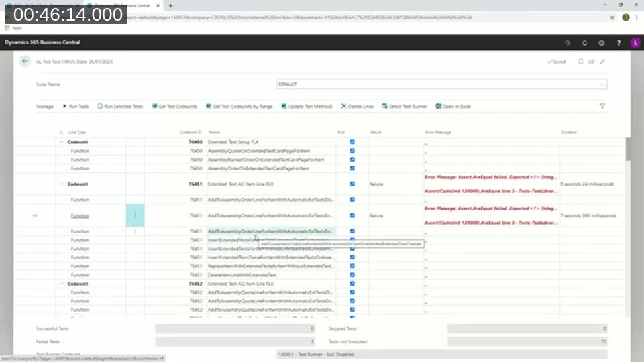Open row options dots in highlighted cell

[135, 215]
